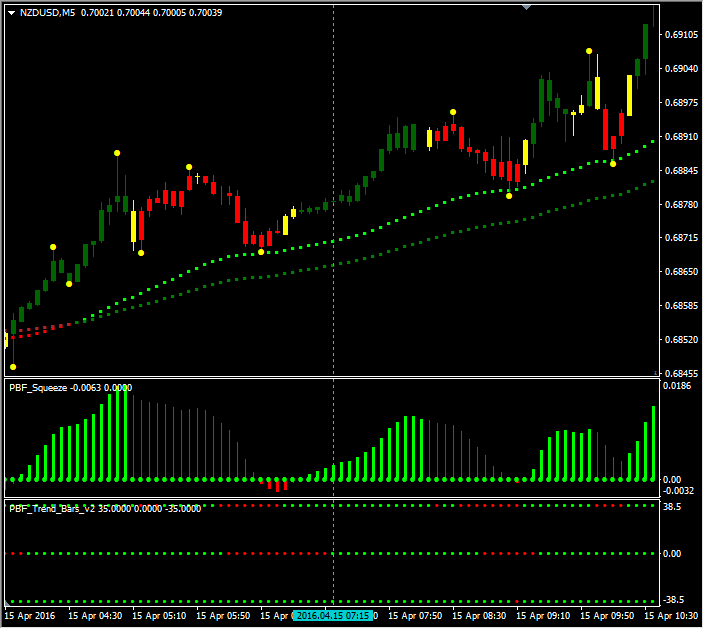
Task: Click the 0.68715 price level label
Action: pos(682,238)
